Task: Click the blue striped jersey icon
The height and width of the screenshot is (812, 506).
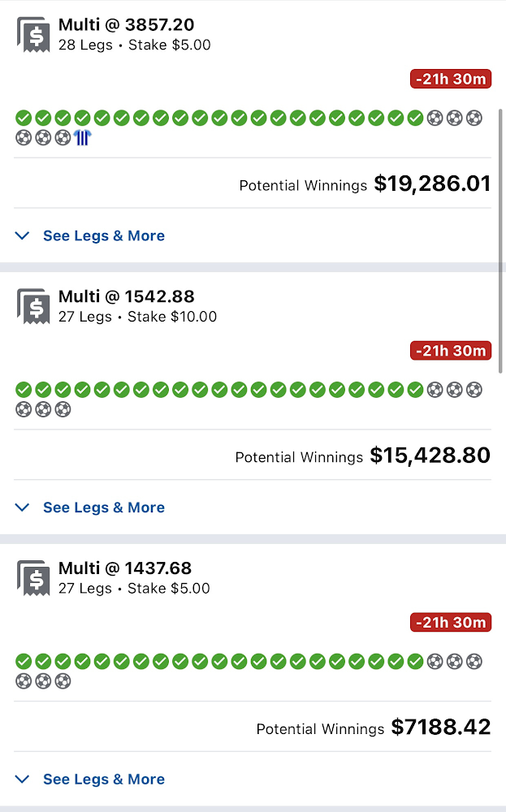Action: pyautogui.click(x=82, y=138)
